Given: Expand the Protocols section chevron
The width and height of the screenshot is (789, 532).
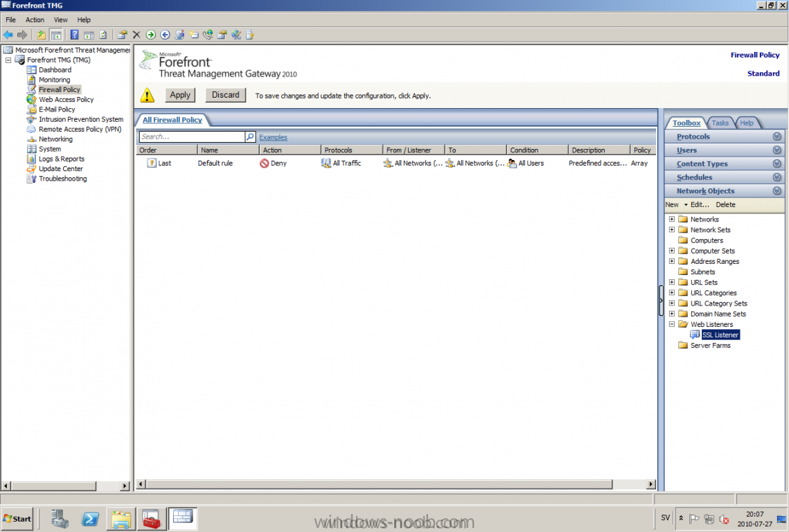Looking at the screenshot, I should 777,136.
